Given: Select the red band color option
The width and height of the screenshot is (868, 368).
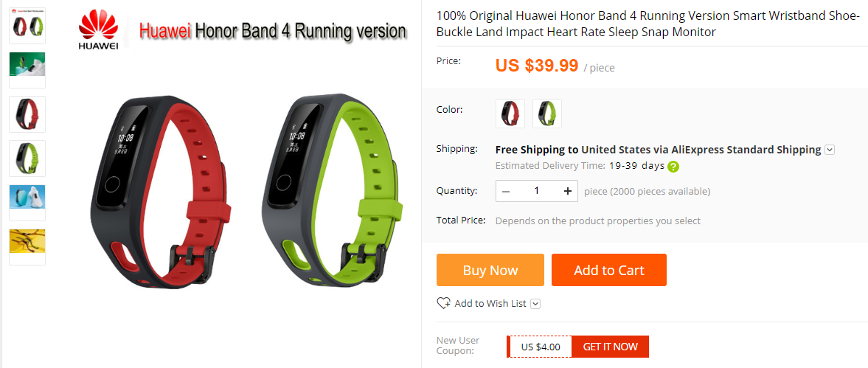Looking at the screenshot, I should [x=510, y=114].
